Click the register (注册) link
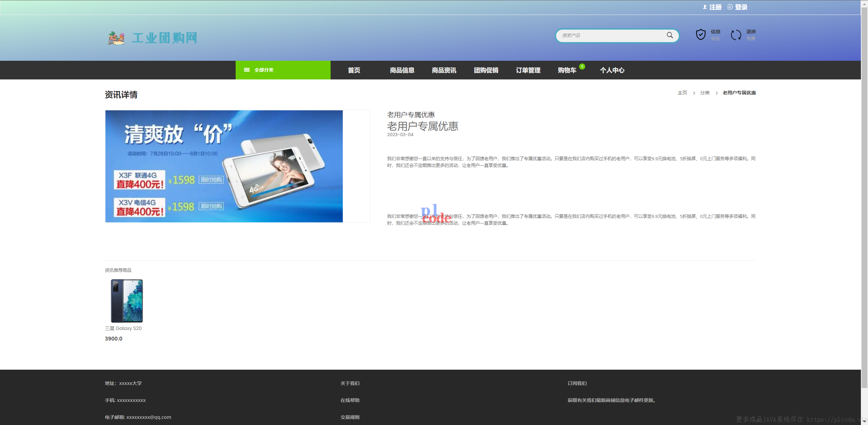This screenshot has width=868, height=425. click(x=715, y=7)
